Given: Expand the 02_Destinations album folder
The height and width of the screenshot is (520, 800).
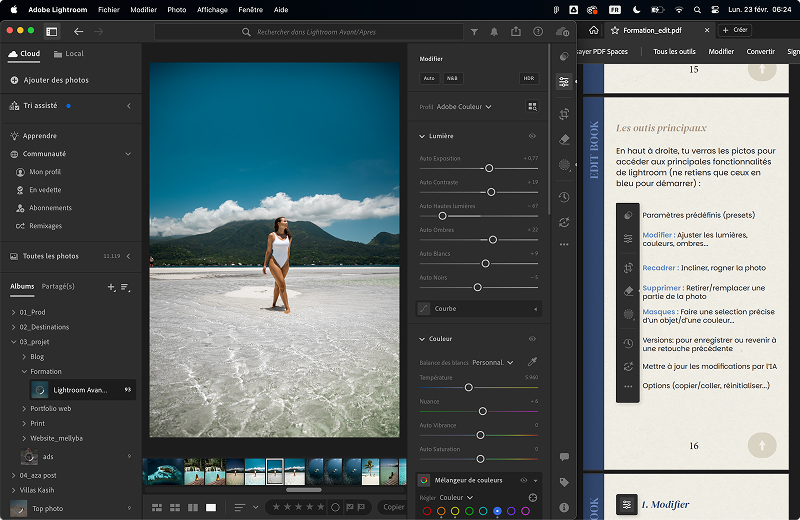Looking at the screenshot, I should tap(13, 327).
